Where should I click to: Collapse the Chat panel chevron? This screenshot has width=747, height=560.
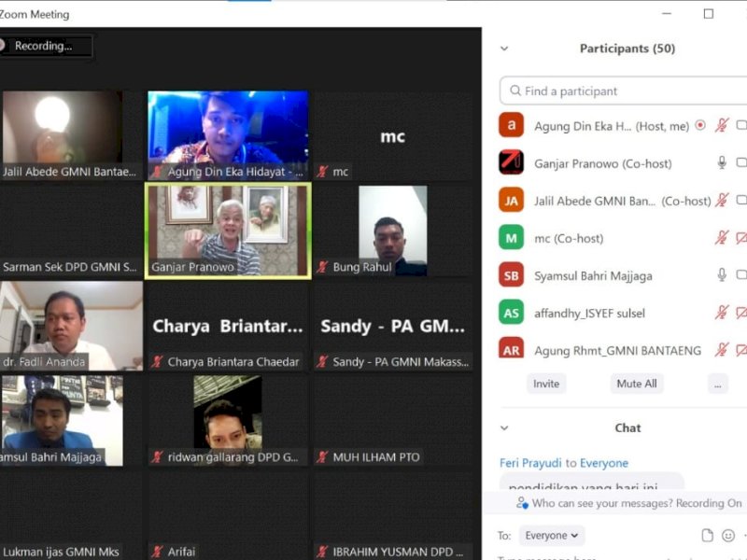pyautogui.click(x=504, y=427)
